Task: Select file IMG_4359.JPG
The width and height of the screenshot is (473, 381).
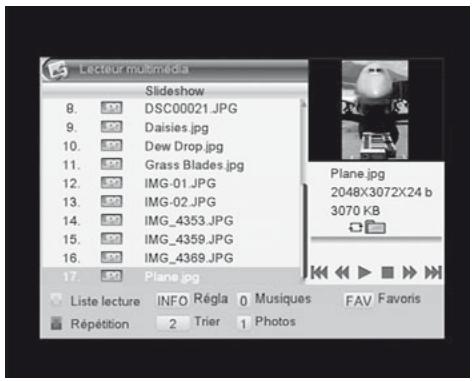Action: [189, 239]
